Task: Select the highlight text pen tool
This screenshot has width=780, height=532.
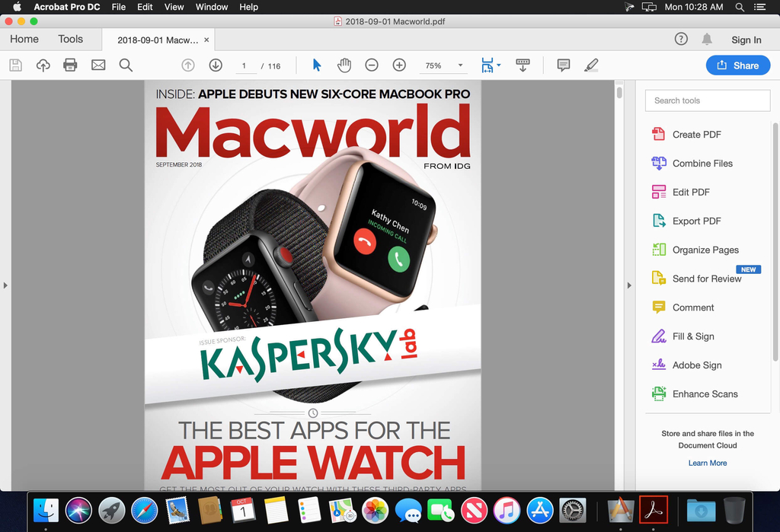Action: [x=591, y=65]
